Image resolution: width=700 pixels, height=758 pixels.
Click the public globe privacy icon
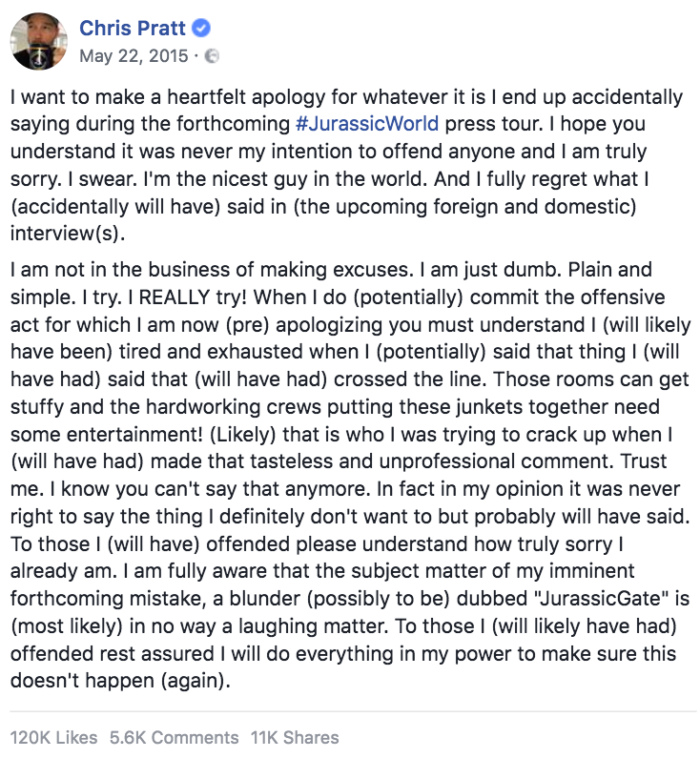213,56
